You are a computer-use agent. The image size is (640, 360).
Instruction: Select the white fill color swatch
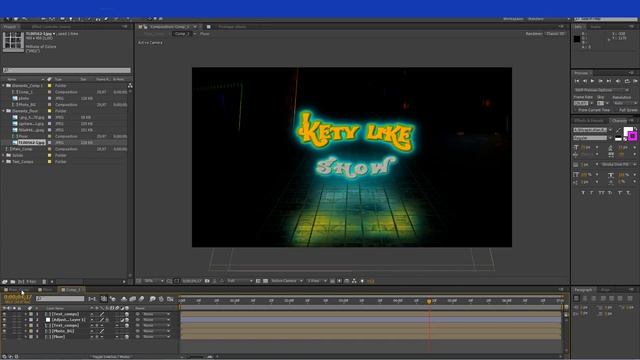pos(627,131)
